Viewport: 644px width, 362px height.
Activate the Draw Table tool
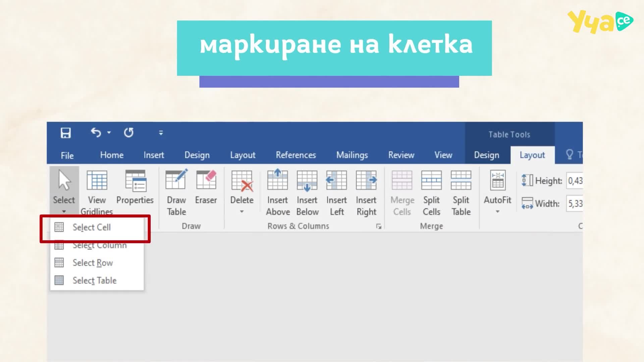176,192
